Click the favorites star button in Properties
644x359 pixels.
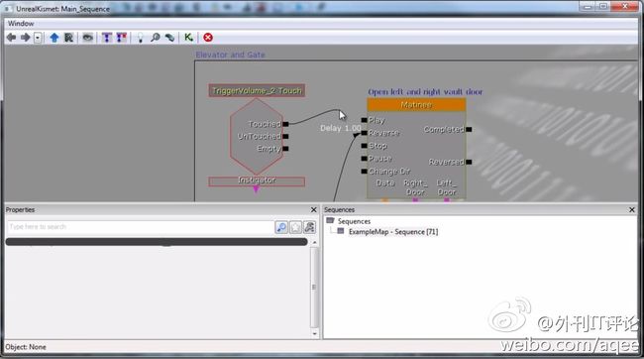(x=295, y=227)
